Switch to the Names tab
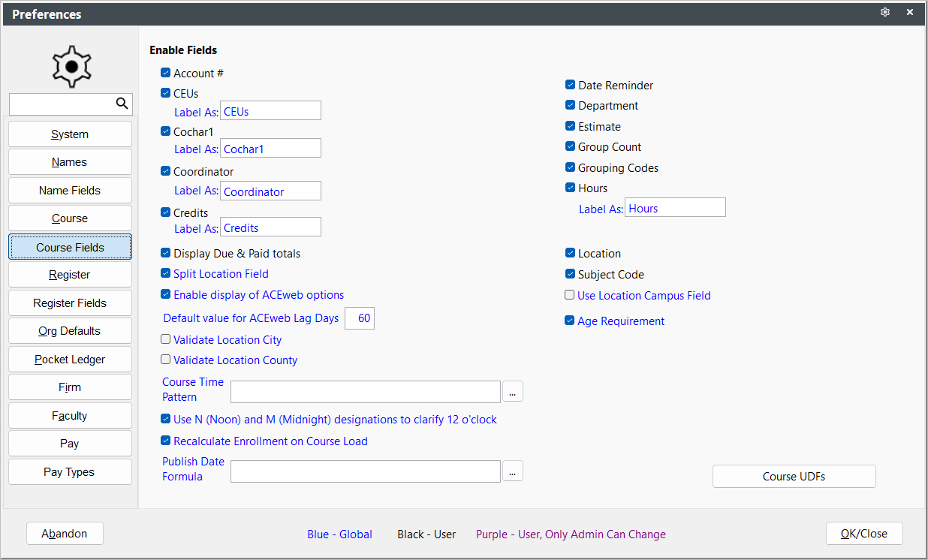928x560 pixels. pyautogui.click(x=71, y=162)
